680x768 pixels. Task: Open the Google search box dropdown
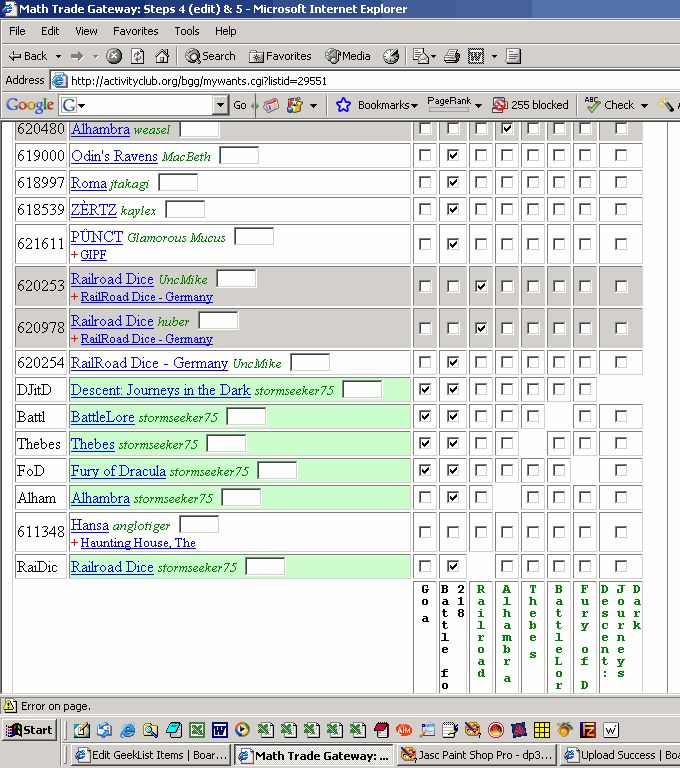80,105
